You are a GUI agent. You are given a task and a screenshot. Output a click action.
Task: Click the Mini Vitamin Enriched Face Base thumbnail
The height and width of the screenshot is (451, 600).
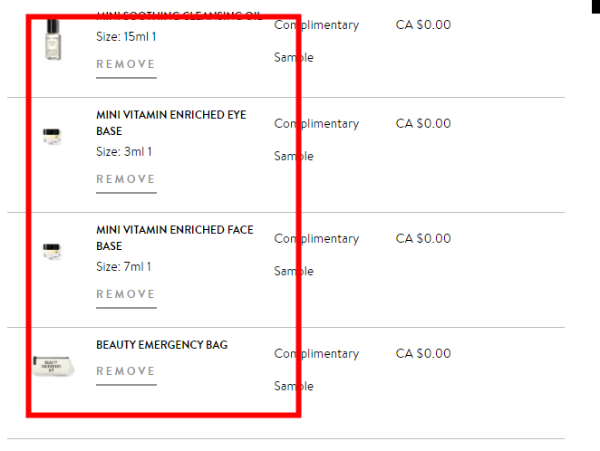pyautogui.click(x=52, y=252)
